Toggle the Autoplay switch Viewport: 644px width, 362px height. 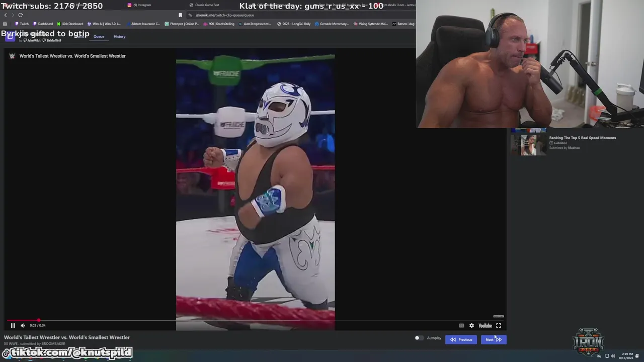419,338
